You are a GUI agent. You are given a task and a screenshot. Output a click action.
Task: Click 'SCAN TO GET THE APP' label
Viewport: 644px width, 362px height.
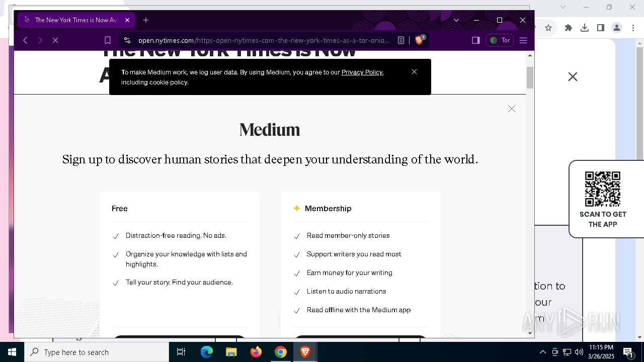[x=603, y=219]
